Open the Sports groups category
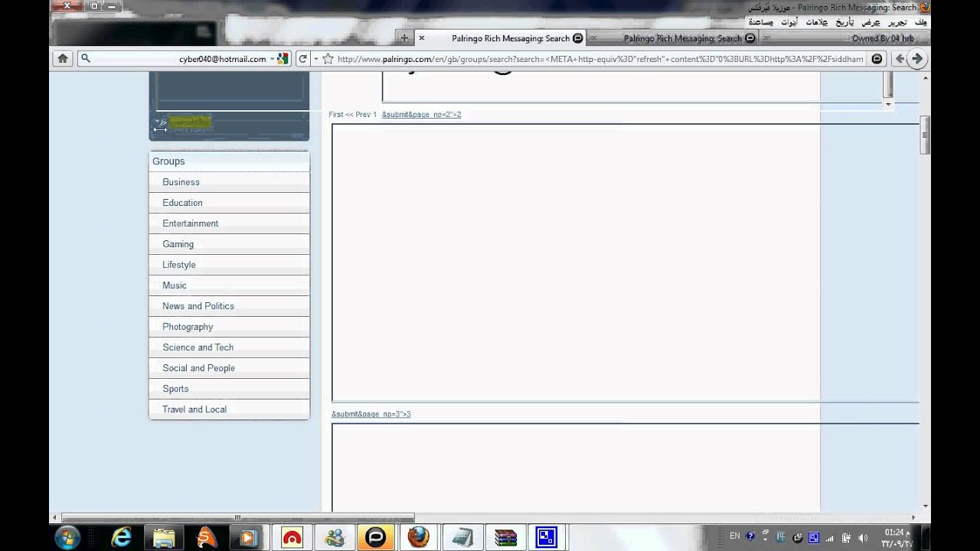980x551 pixels. (229, 389)
